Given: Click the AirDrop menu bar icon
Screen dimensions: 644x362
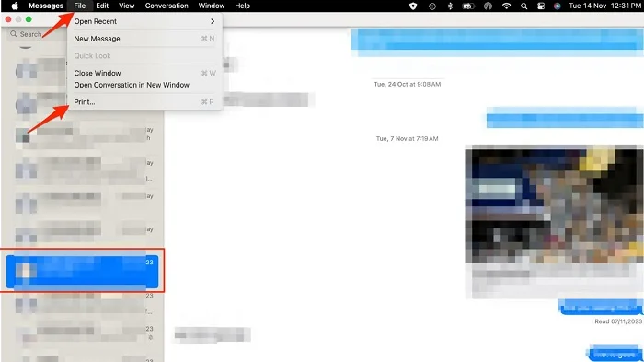Looking at the screenshot, I should [488, 6].
